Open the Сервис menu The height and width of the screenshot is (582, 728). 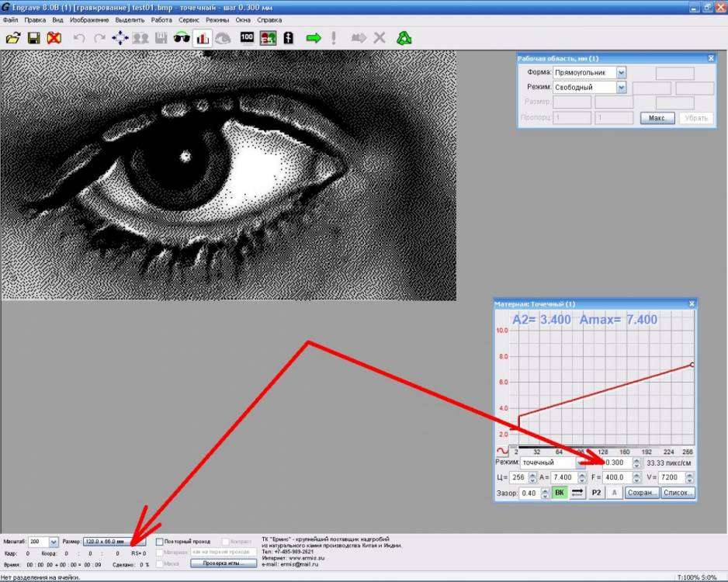pos(189,19)
